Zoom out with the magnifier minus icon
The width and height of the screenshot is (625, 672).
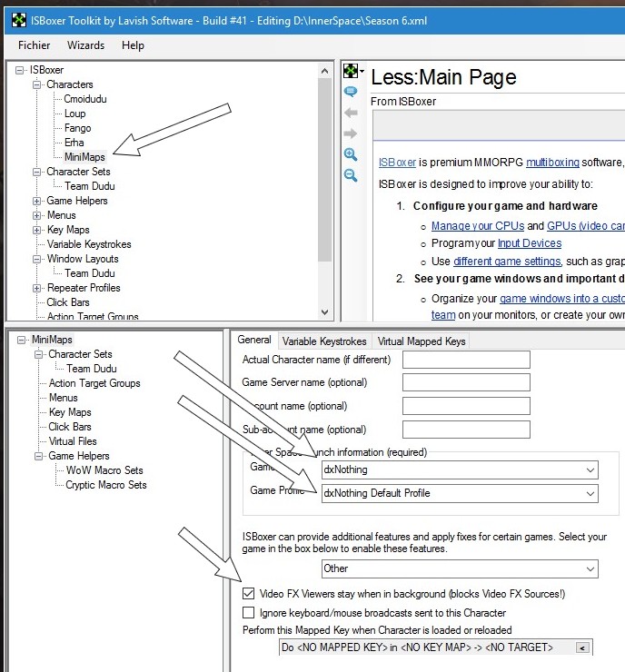point(351,175)
